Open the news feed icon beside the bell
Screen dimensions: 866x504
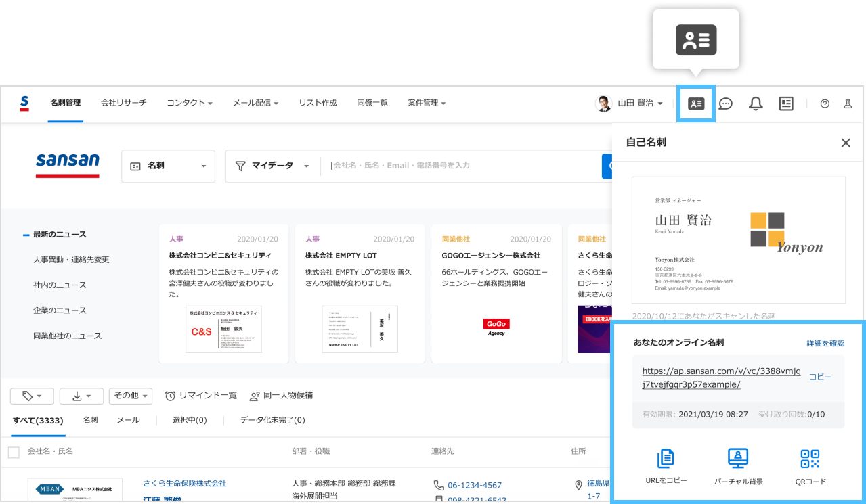tap(785, 104)
